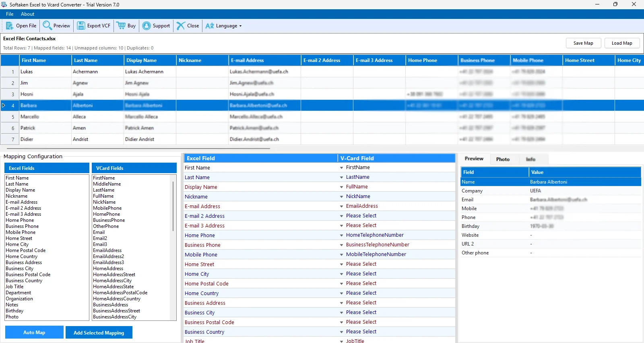This screenshot has width=644, height=343.
Task: Open V-Card dropdown for Mobile Phone row
Action: pyautogui.click(x=341, y=255)
